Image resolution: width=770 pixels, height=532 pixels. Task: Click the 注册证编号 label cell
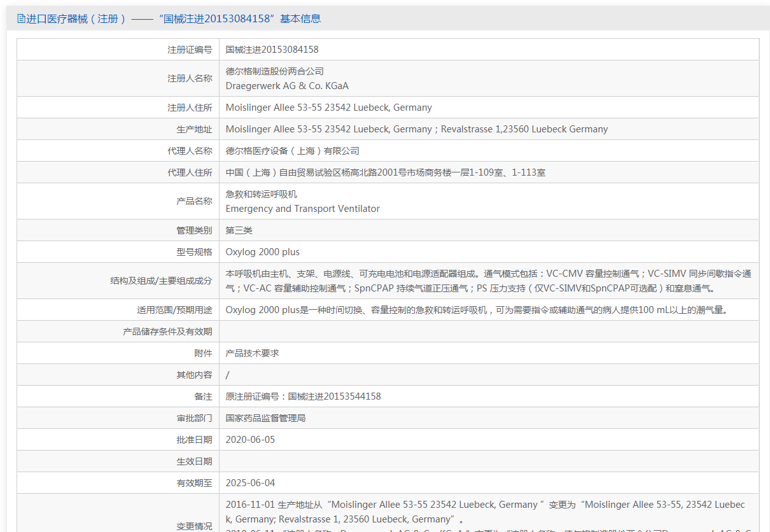coord(190,50)
